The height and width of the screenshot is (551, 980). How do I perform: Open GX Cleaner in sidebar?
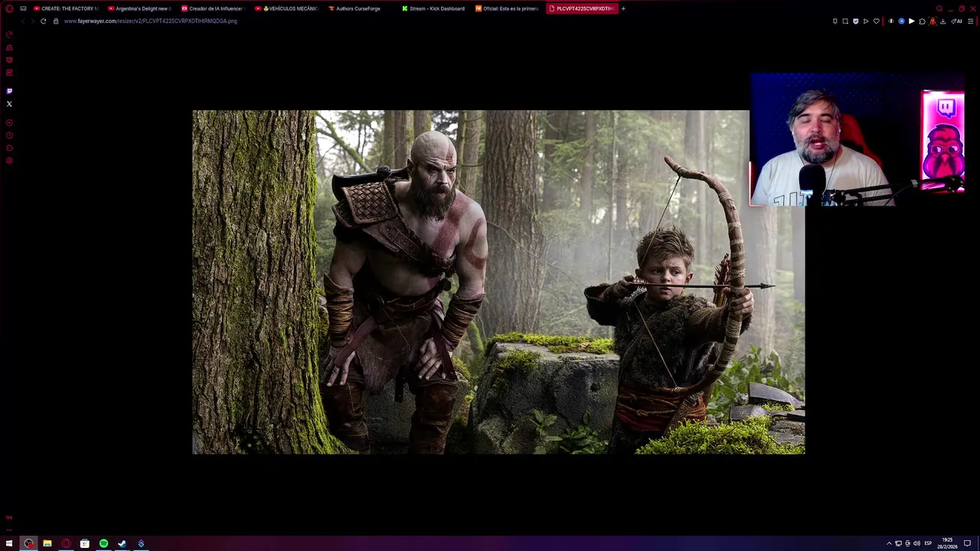[9, 47]
